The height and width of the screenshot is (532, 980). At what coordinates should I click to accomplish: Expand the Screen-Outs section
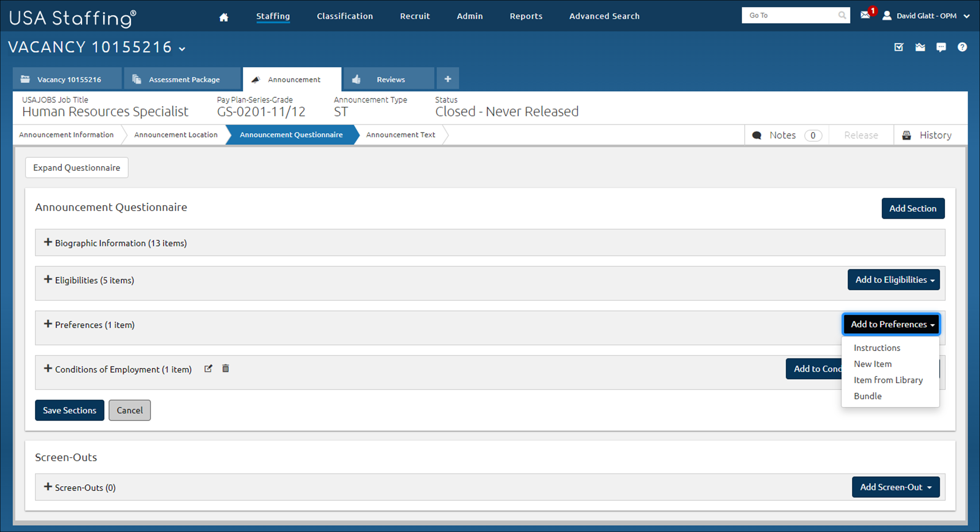[48, 487]
